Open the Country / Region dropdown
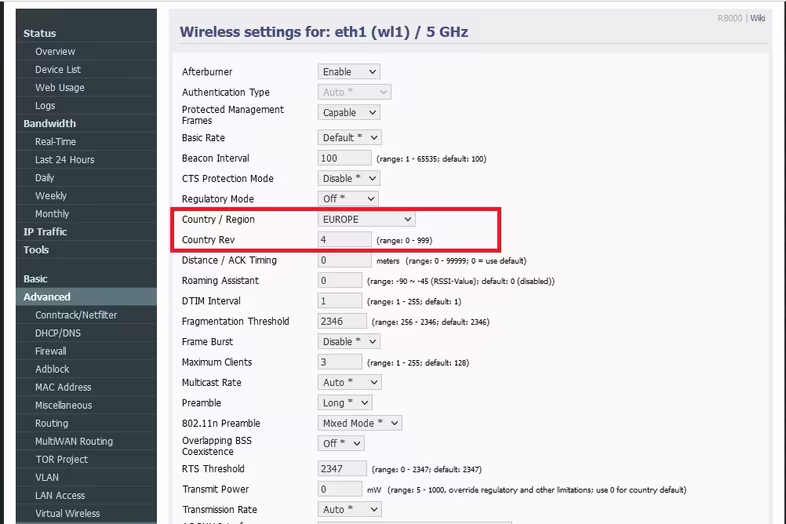786x524 pixels. (x=366, y=219)
